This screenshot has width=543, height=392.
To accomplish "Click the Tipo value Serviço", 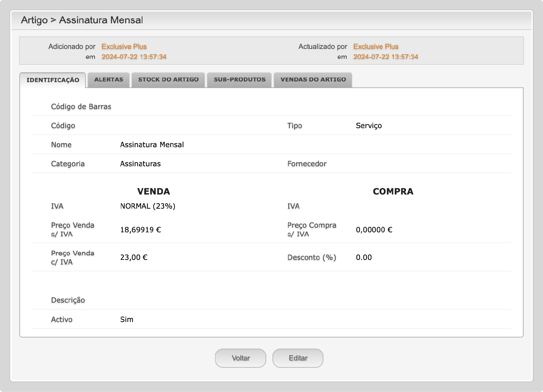I will [x=368, y=126].
